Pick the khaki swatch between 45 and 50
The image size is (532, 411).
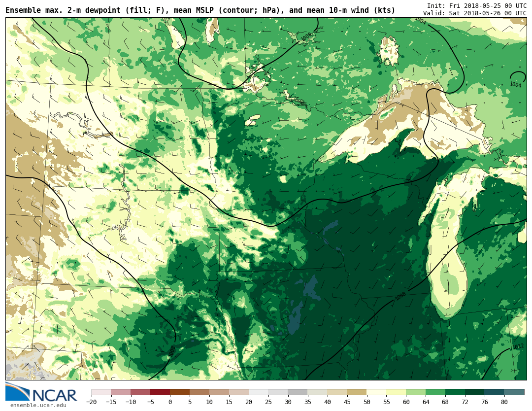[357, 392]
